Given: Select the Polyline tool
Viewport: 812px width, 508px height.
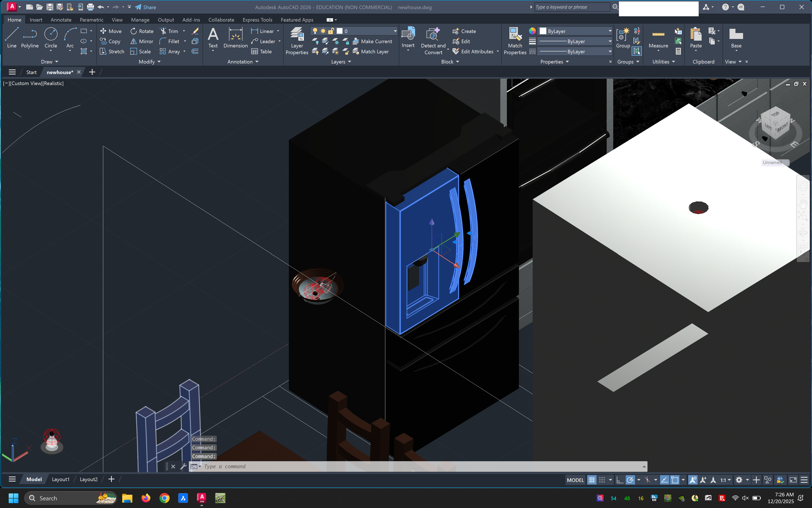Looking at the screenshot, I should tap(30, 38).
